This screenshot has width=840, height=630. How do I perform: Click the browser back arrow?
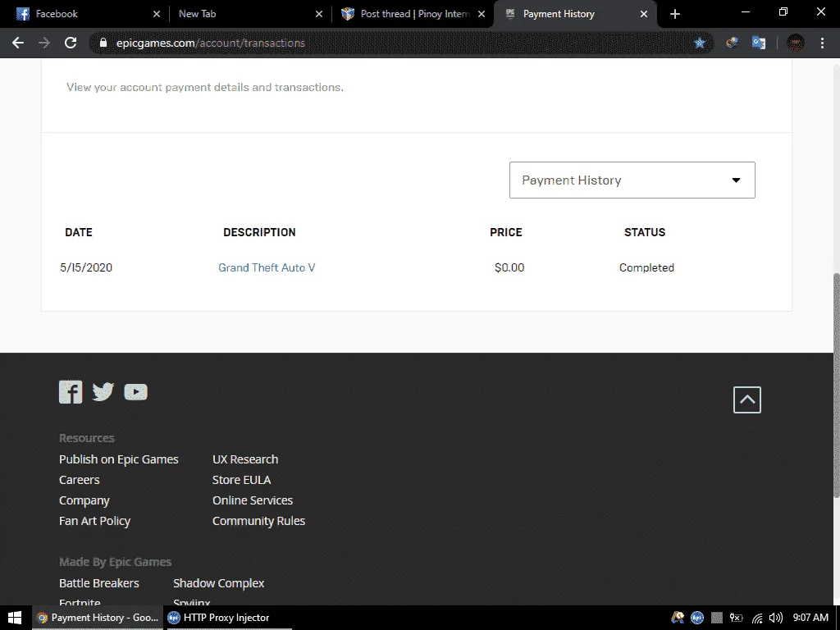[18, 43]
